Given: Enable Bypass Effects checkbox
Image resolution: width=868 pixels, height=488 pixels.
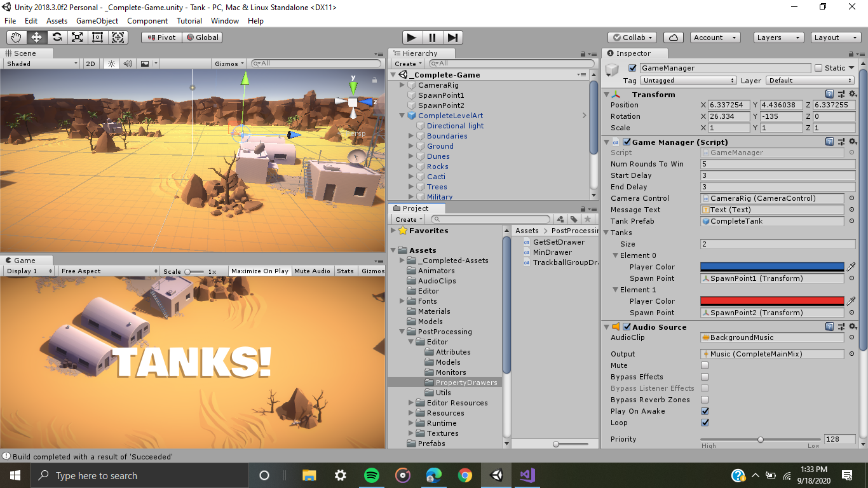Looking at the screenshot, I should coord(705,377).
